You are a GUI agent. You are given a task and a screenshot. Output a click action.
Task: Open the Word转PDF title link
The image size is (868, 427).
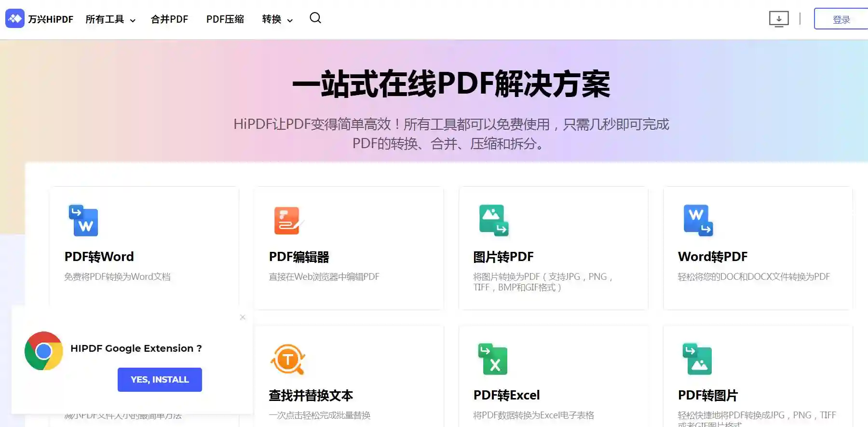click(712, 257)
